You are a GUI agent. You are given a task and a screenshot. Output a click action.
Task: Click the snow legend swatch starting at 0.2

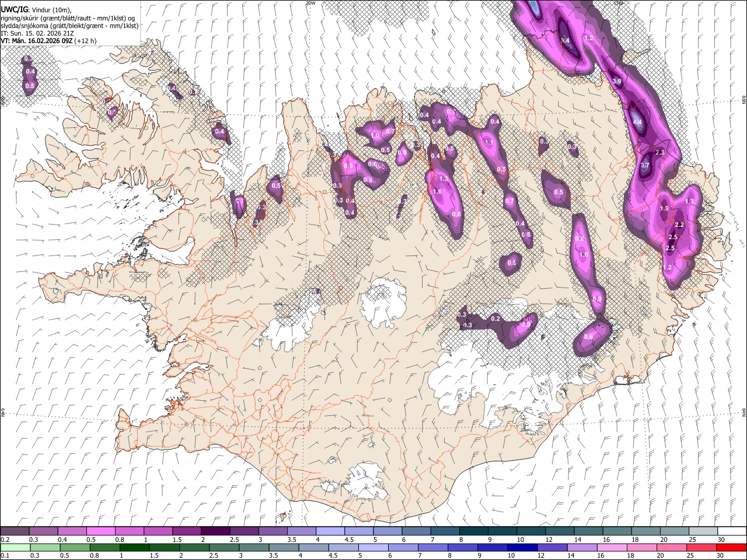tap(15, 531)
